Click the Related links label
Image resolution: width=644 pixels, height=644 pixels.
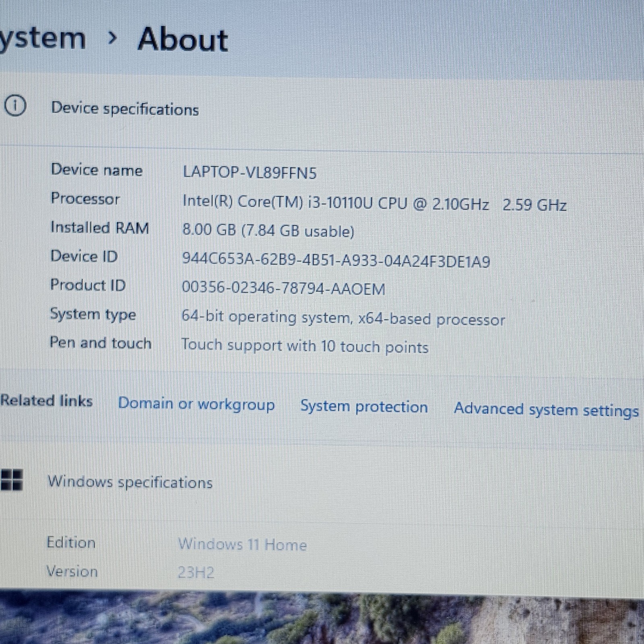pyautogui.click(x=46, y=401)
